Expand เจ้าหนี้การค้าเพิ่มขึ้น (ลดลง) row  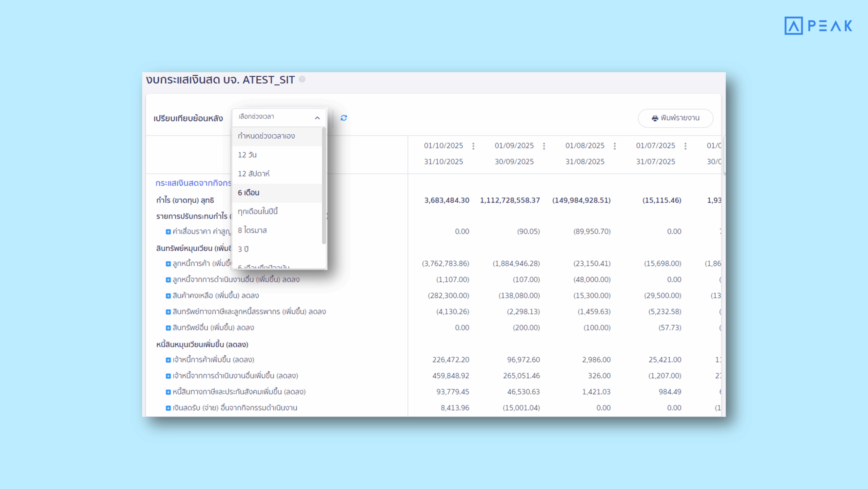[168, 360]
